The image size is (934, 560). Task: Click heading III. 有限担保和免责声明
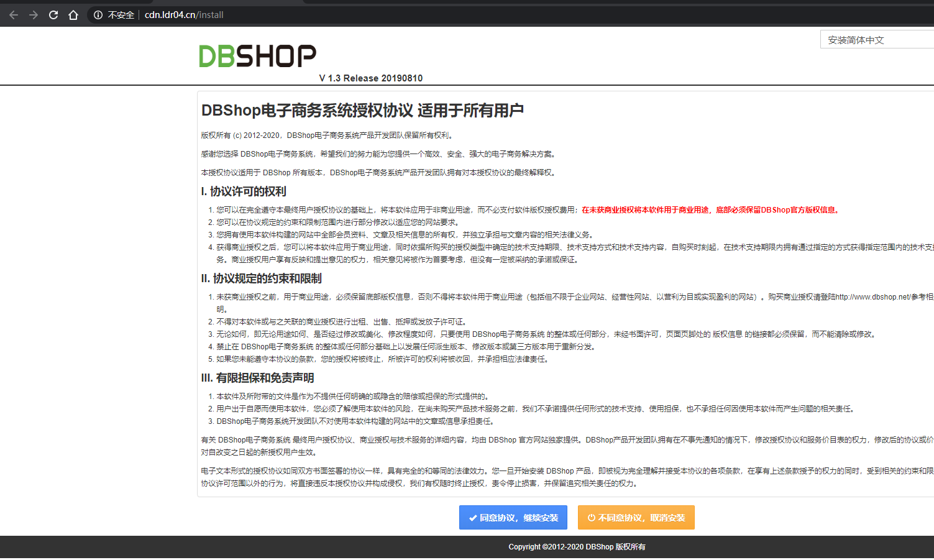[x=258, y=378]
